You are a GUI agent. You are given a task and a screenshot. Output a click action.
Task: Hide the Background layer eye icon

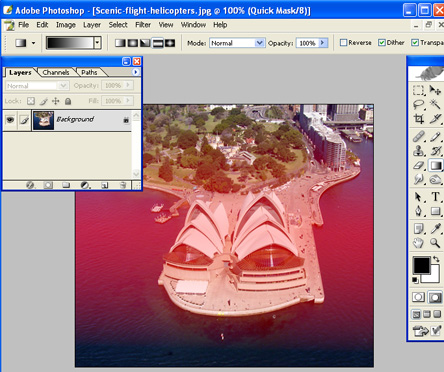pyautogui.click(x=10, y=120)
